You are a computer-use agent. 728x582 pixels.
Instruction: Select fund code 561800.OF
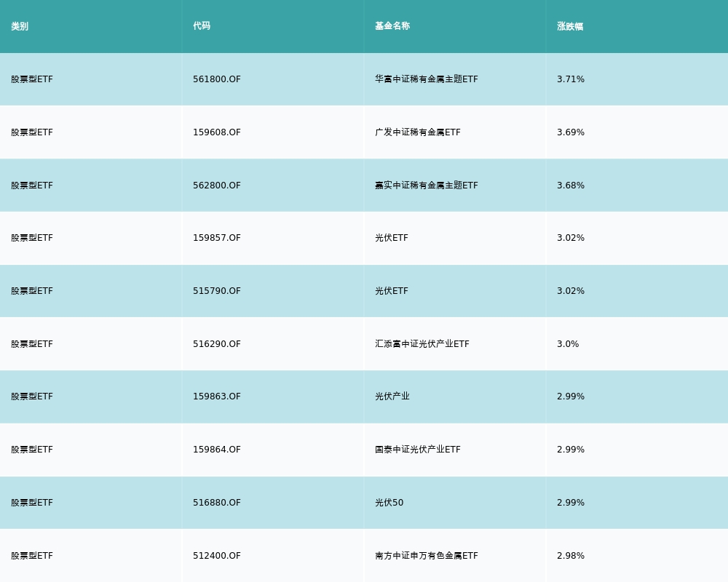pos(217,79)
